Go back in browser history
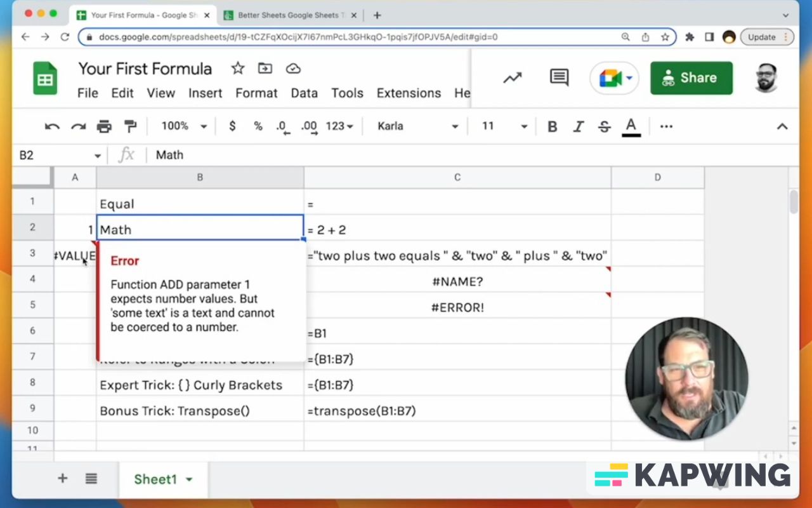Image resolution: width=812 pixels, height=508 pixels. pos(25,37)
